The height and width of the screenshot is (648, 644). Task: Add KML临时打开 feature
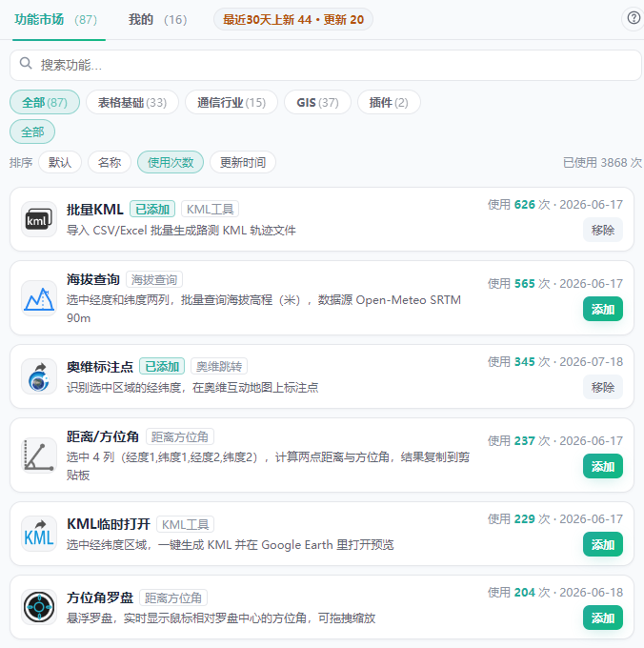(603, 544)
